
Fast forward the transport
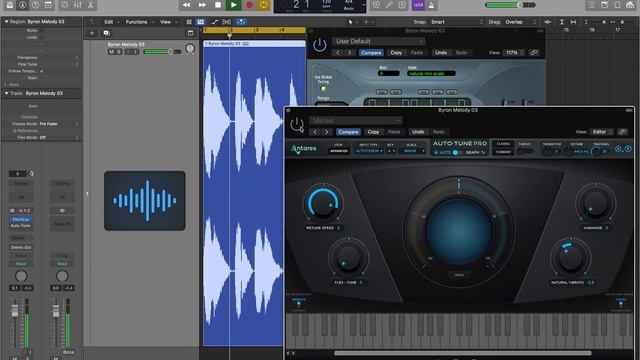point(202,5)
